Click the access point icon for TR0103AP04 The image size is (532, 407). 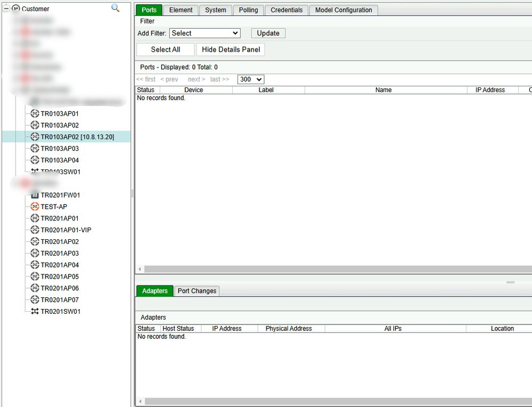point(35,160)
